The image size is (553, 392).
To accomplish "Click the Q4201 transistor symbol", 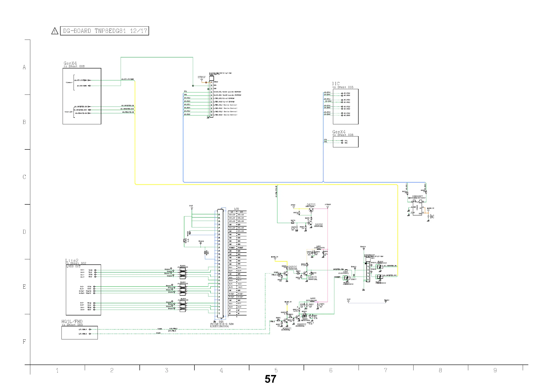I will (x=311, y=210).
